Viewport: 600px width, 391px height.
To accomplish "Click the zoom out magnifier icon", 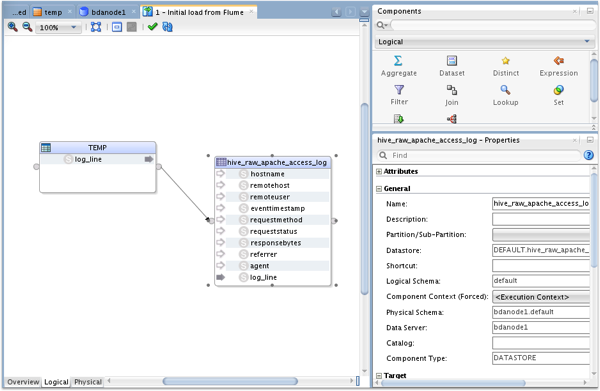I will click(27, 27).
